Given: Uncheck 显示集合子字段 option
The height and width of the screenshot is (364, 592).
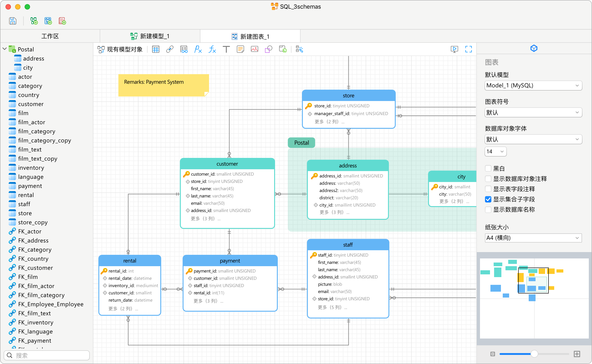Looking at the screenshot, I should click(x=488, y=199).
